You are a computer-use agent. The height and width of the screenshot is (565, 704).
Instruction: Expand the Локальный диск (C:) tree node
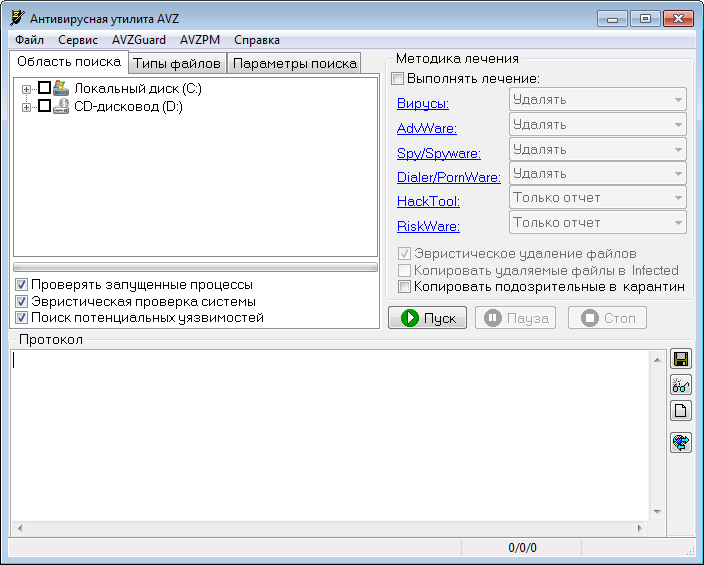(27, 89)
